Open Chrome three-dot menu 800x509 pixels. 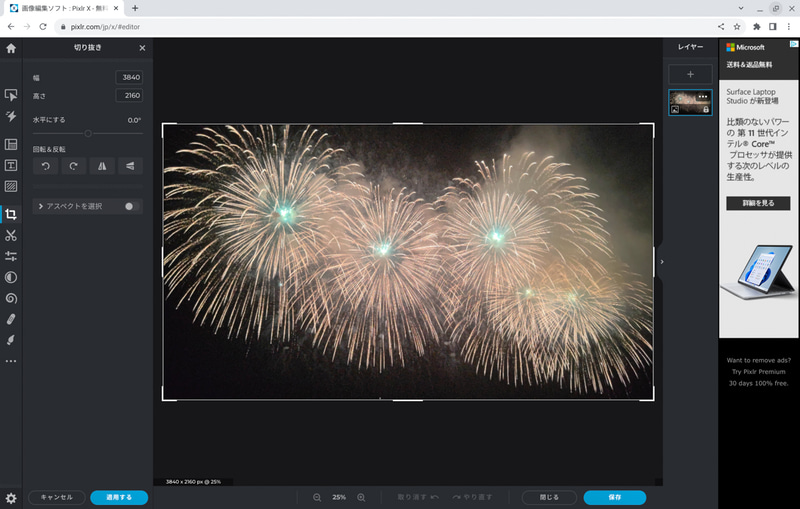tap(789, 27)
